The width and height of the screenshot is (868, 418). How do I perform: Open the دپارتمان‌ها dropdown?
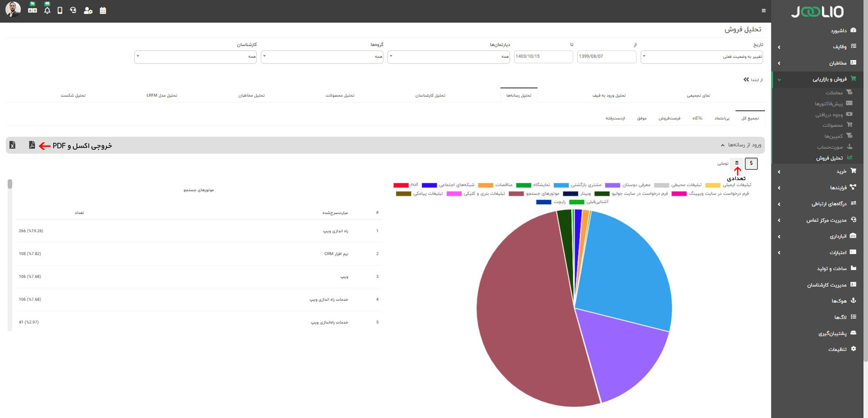point(448,56)
